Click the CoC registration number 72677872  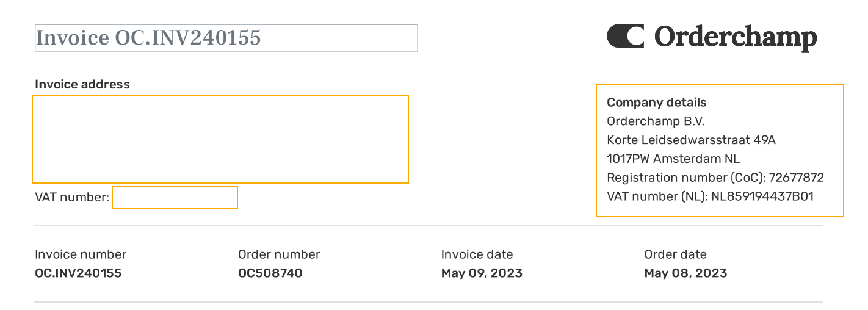(x=796, y=178)
